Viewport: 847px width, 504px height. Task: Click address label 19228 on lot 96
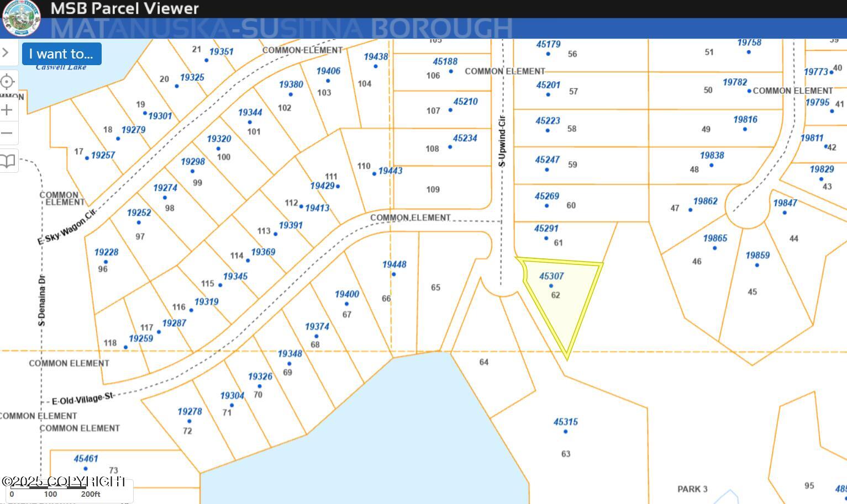point(106,252)
